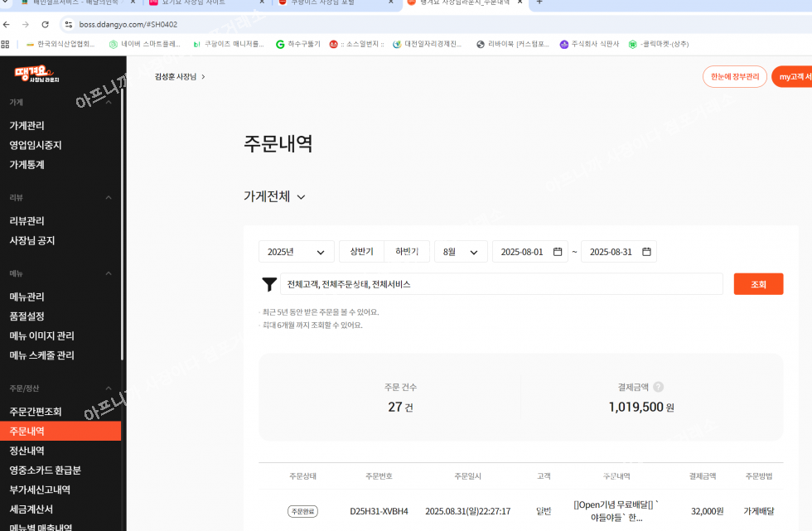Open the 하수구뚫기 bookmark
The height and width of the screenshot is (531, 812).
[x=298, y=44]
